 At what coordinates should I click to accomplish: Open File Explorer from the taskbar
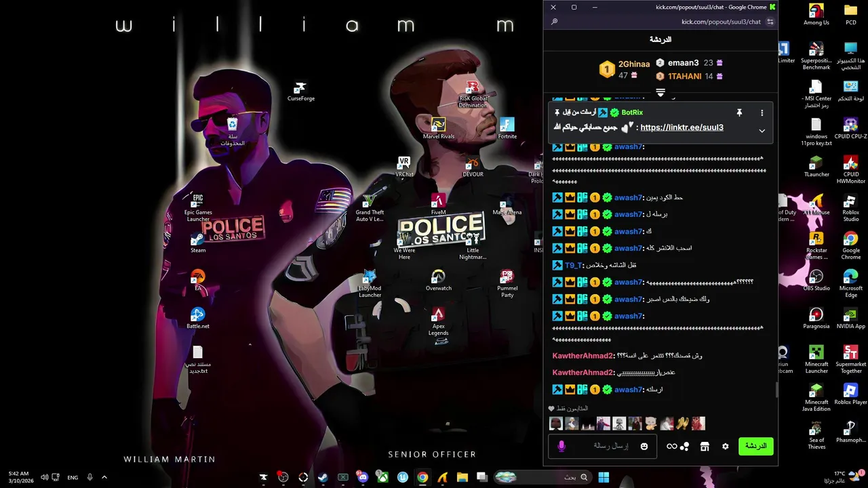point(462,478)
